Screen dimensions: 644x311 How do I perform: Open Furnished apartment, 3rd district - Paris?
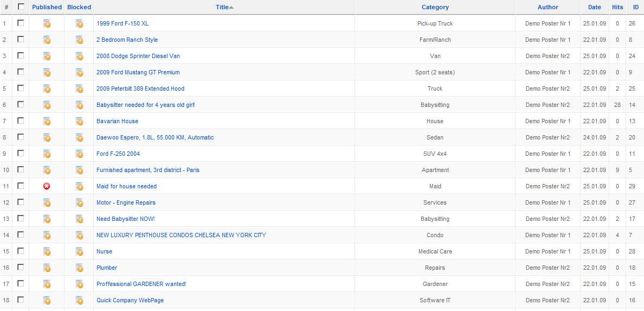pyautogui.click(x=147, y=170)
